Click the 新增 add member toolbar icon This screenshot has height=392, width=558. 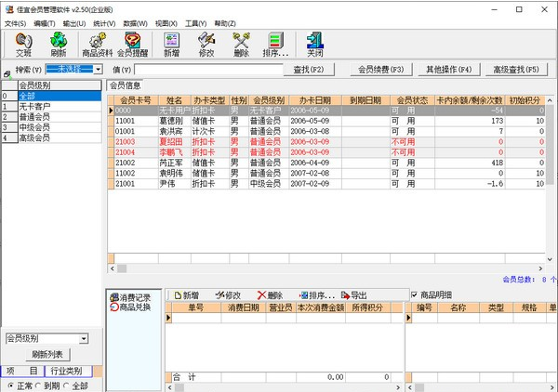tap(172, 44)
